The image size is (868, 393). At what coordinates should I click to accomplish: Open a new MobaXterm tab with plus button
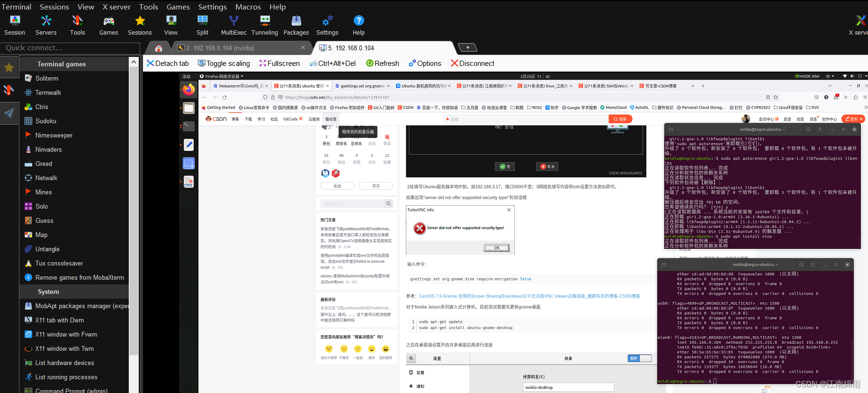point(468,47)
